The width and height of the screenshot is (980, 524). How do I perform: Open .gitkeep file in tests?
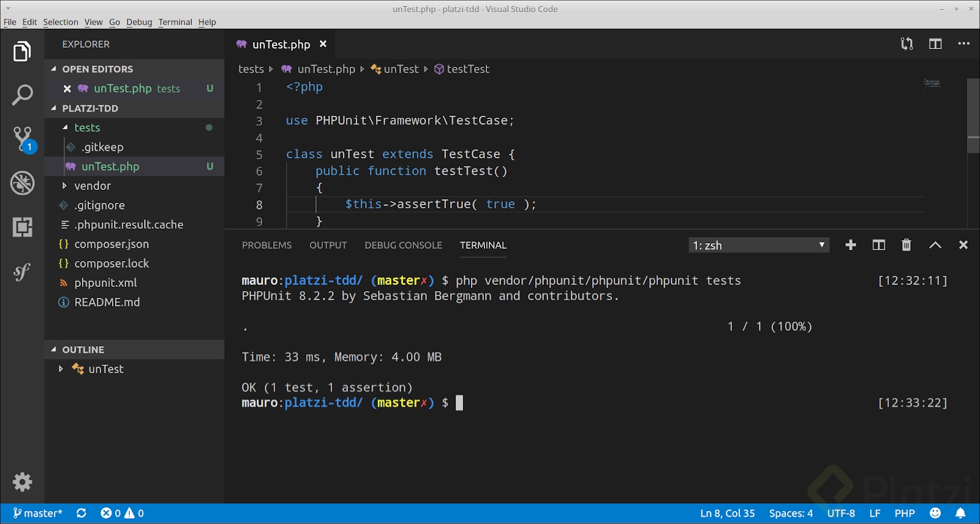click(x=134, y=147)
